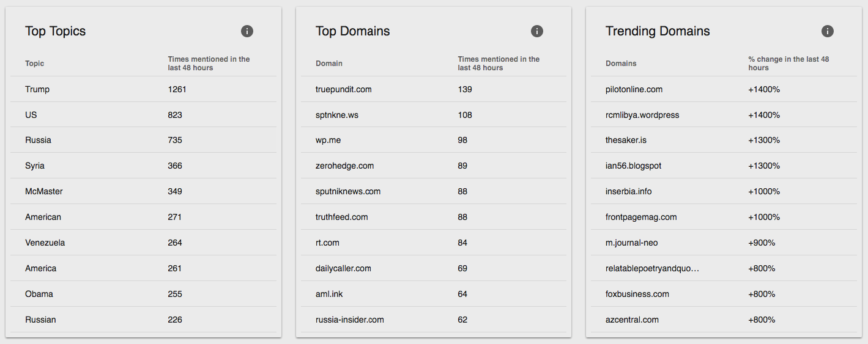Select the Trump topic row
The height and width of the screenshot is (344, 868).
(x=143, y=89)
